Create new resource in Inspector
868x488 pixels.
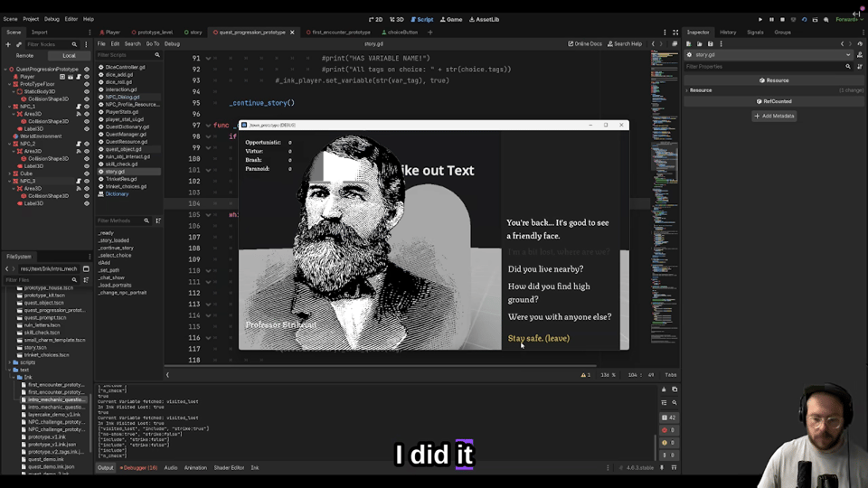click(689, 43)
